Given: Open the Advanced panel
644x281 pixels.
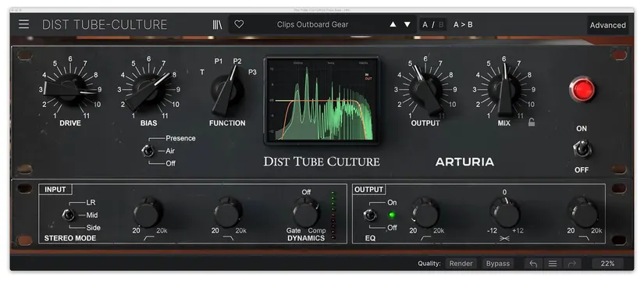Looking at the screenshot, I should 608,25.
